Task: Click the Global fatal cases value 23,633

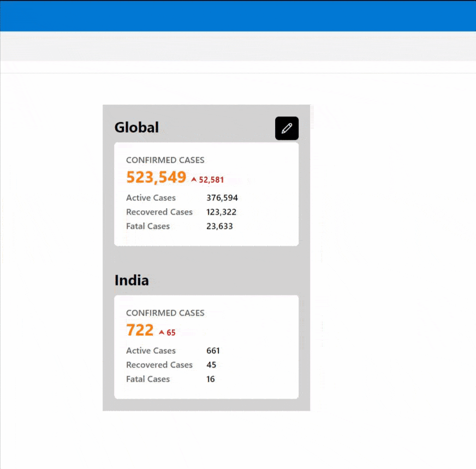Action: click(219, 227)
